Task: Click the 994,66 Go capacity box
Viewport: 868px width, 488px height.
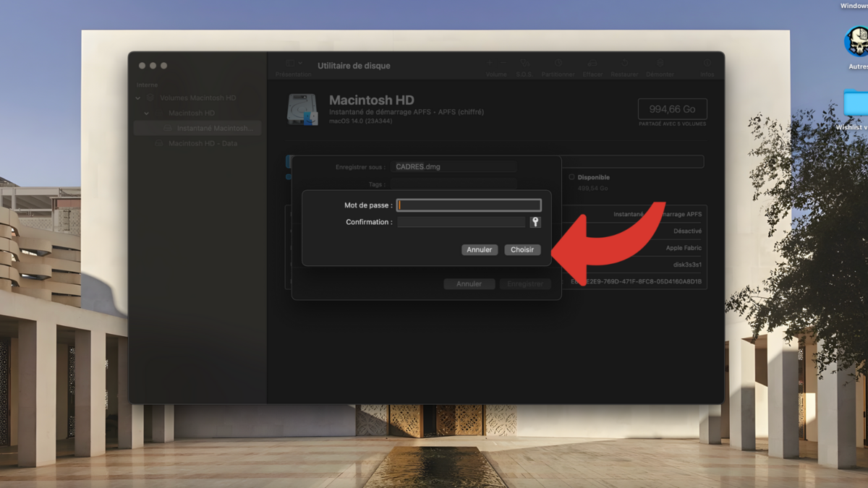Action: (x=672, y=109)
